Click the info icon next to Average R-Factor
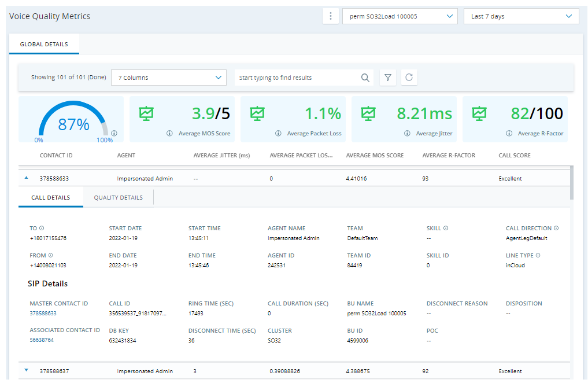 tap(509, 133)
